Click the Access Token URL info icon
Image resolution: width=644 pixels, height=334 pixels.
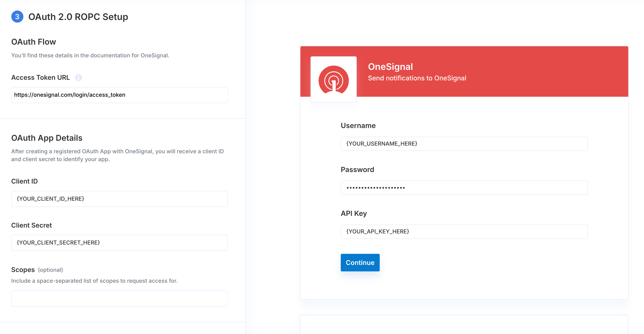coord(78,78)
